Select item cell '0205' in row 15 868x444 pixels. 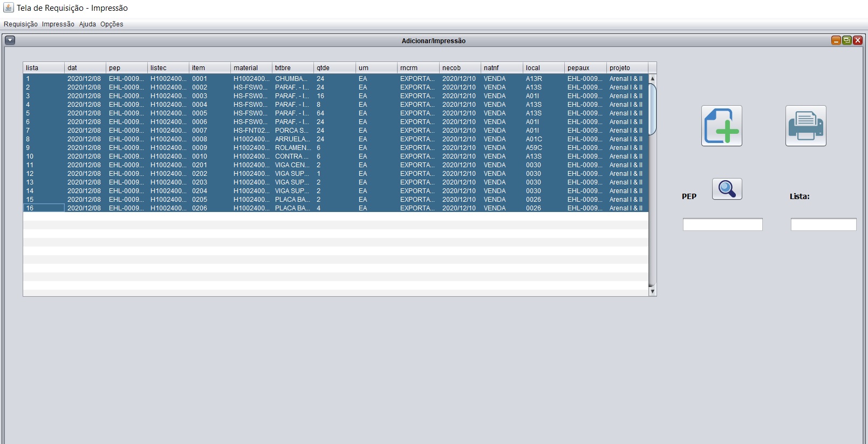pos(210,200)
